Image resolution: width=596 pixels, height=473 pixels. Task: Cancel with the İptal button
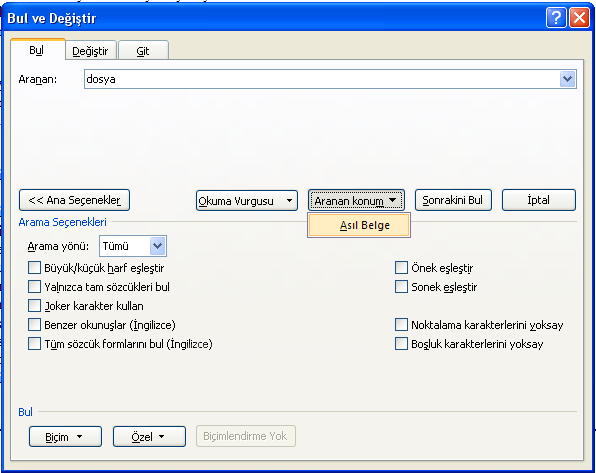pyautogui.click(x=539, y=200)
